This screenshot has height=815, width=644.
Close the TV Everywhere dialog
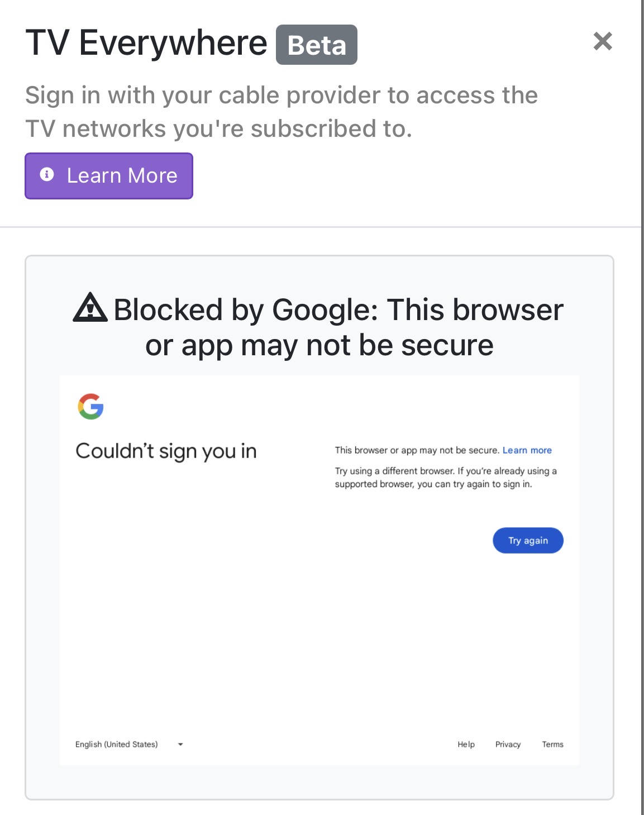click(x=603, y=41)
